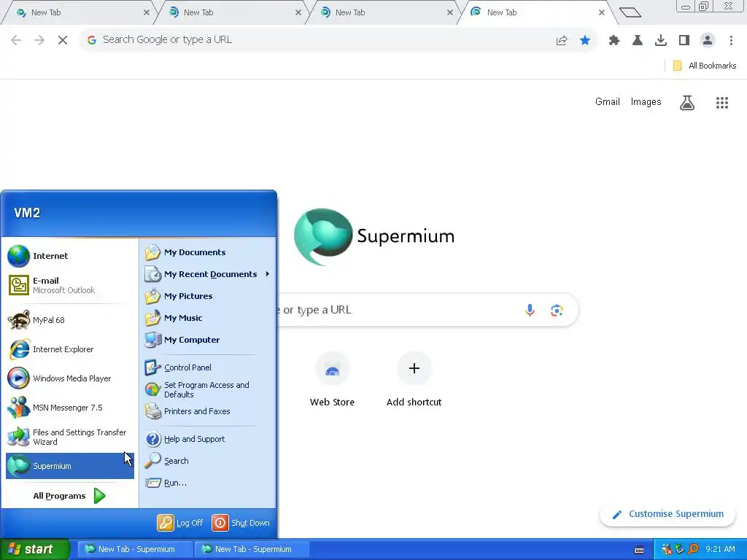Switch to second taskbar Supermium window
This screenshot has height=560, width=747.
(252, 549)
